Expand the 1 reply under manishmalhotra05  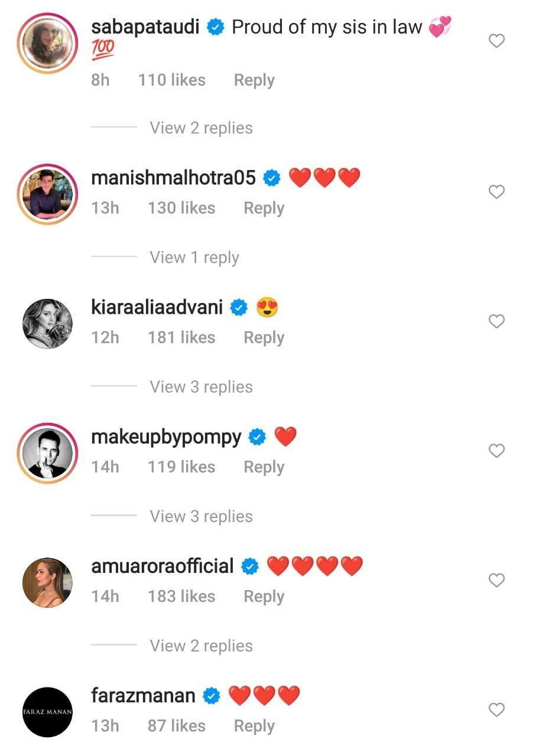tap(194, 258)
